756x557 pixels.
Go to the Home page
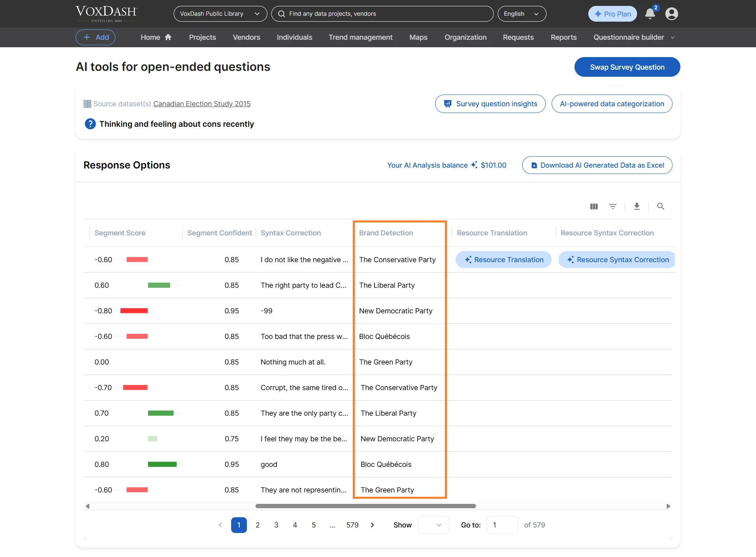click(156, 37)
